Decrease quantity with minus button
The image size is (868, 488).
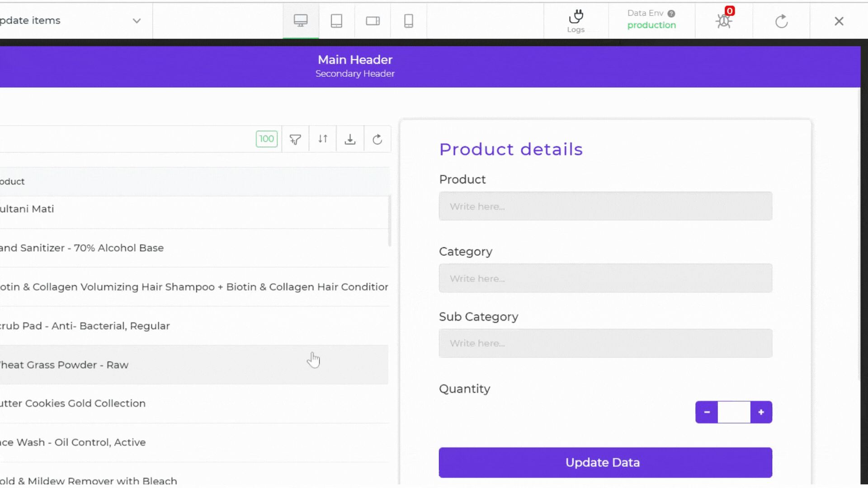pos(707,412)
